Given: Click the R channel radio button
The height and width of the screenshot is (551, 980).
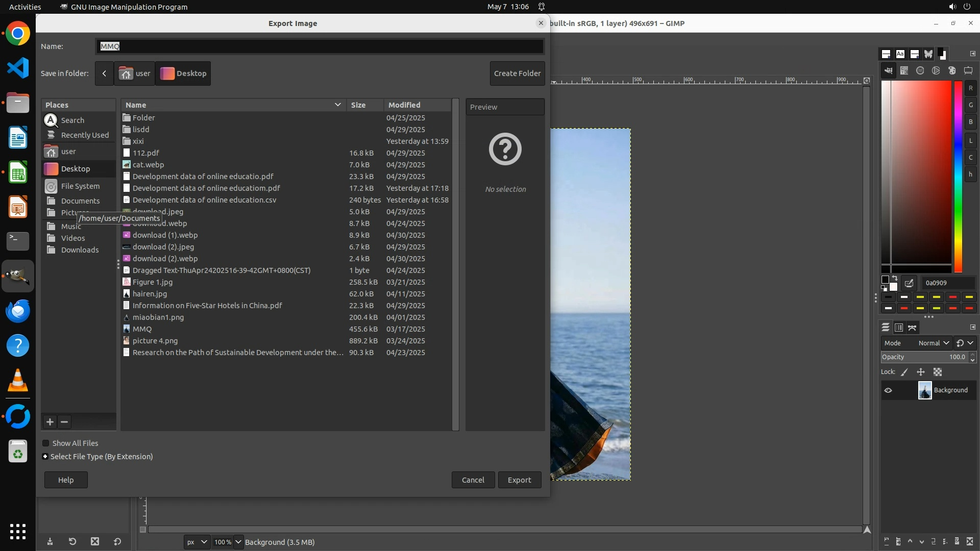Looking at the screenshot, I should click(970, 88).
